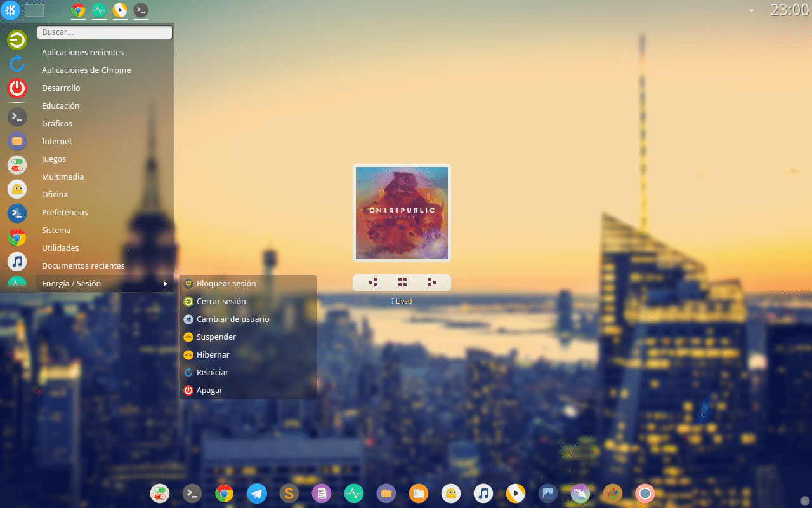Open the Aplicaciones recientes category
812x508 pixels.
tap(105, 53)
